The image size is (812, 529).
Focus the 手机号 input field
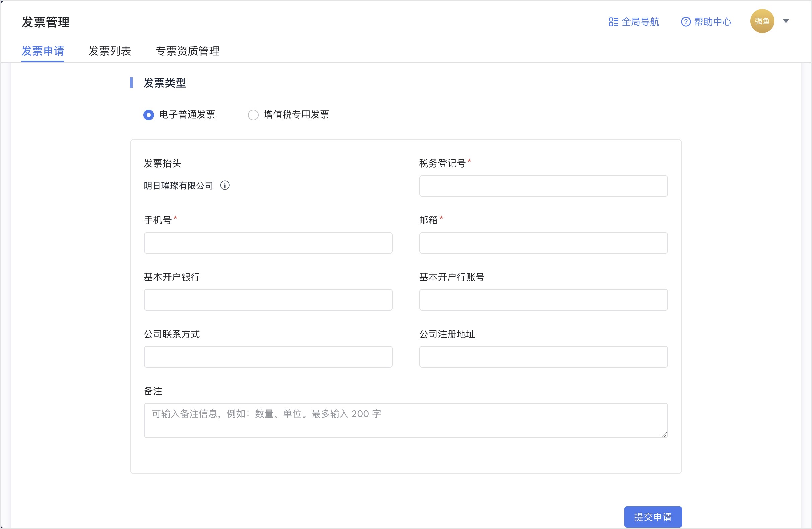(268, 243)
